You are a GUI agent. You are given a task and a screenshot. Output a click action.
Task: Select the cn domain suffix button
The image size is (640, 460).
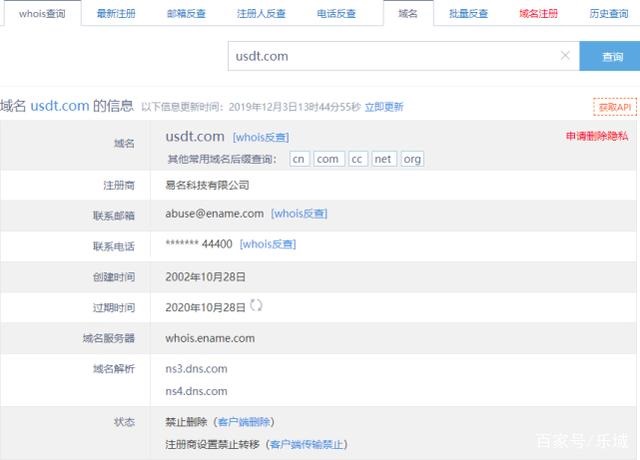click(299, 159)
